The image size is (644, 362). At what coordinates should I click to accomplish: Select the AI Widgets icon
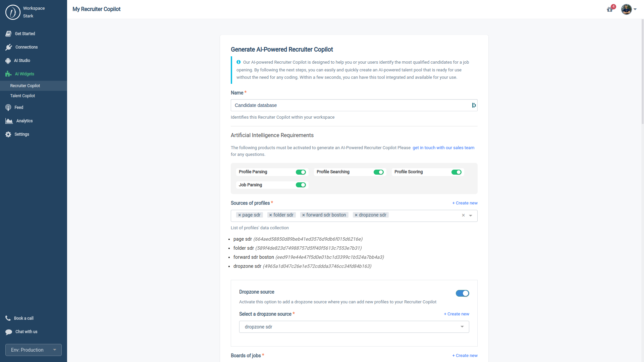[x=9, y=74]
